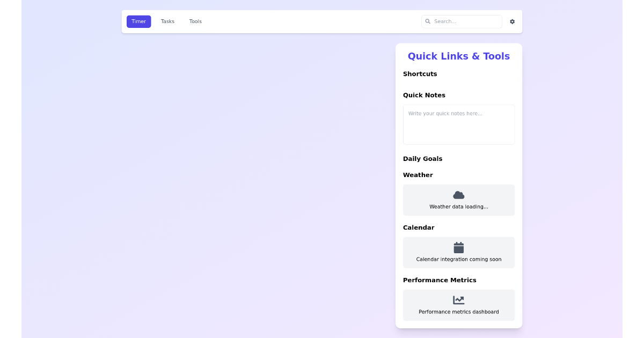Click the cloud icon in Weather section

pyautogui.click(x=459, y=194)
